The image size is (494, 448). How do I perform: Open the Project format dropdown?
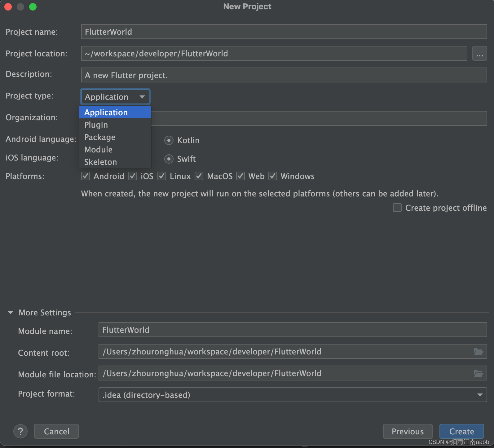[293, 395]
